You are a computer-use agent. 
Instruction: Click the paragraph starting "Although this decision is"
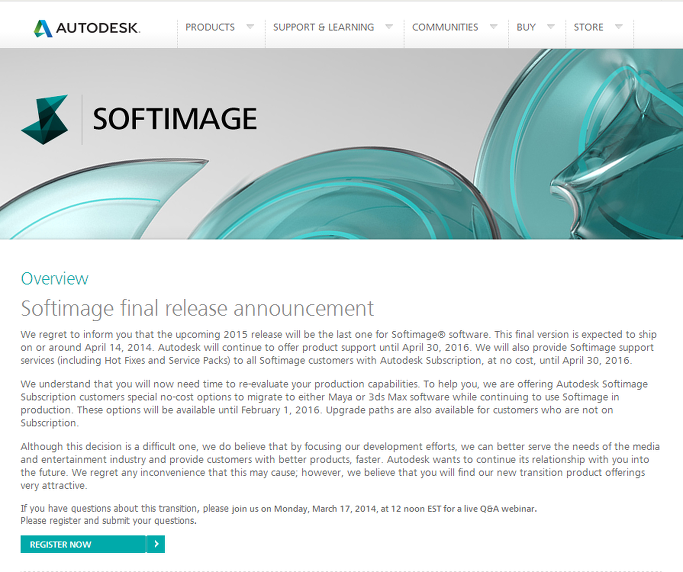340,466
